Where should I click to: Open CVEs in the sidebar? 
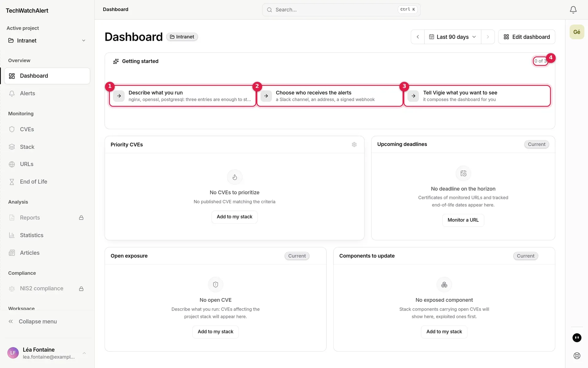[x=47, y=129]
